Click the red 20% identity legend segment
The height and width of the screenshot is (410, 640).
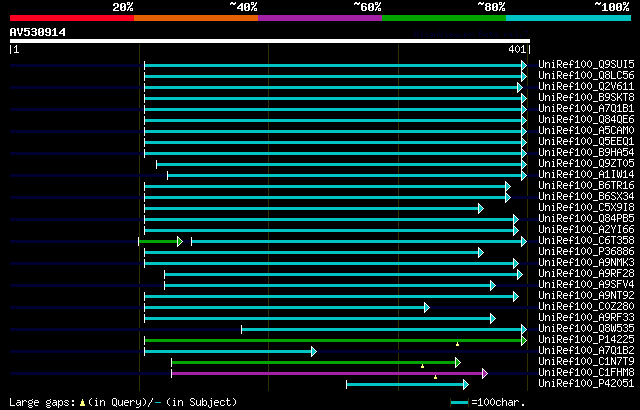72,18
